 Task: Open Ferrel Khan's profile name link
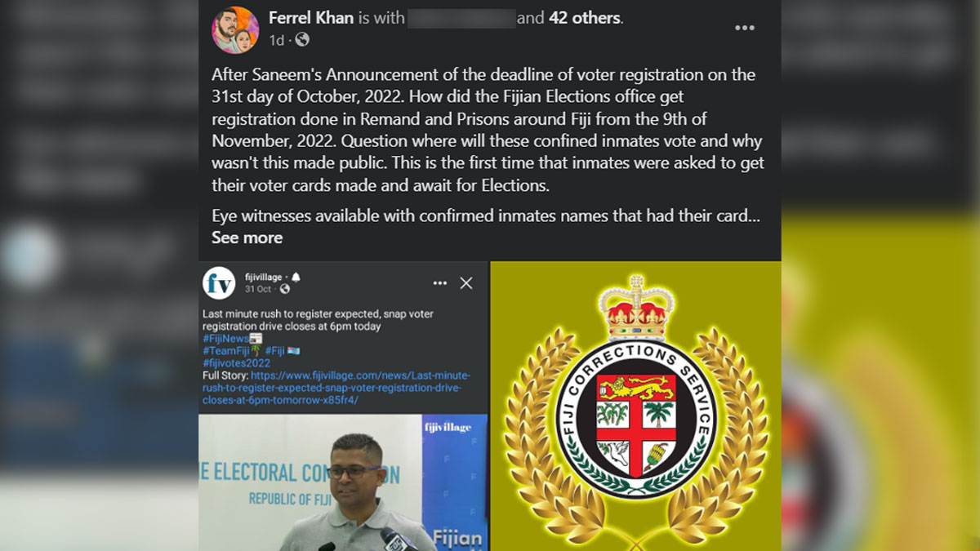310,17
